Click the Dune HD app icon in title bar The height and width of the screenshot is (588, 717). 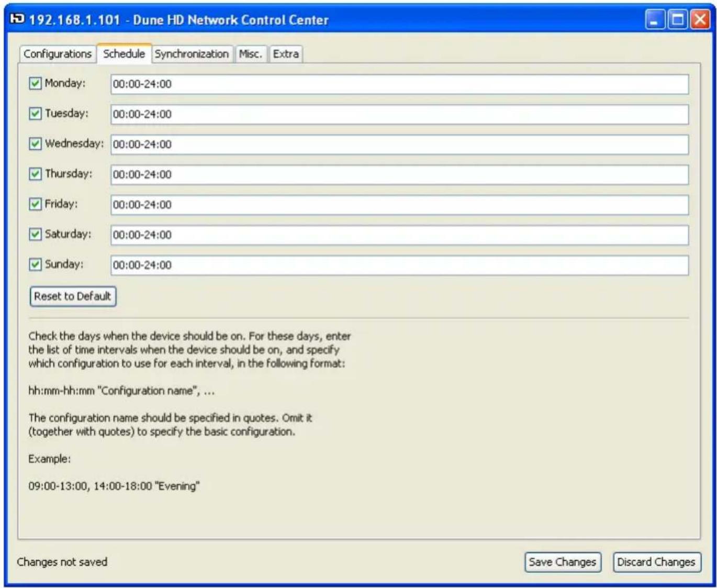tap(17, 19)
